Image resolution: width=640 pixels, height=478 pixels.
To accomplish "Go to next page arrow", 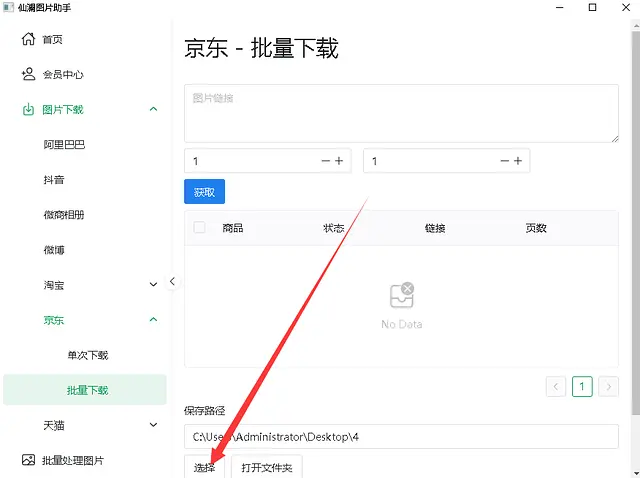I will point(609,387).
